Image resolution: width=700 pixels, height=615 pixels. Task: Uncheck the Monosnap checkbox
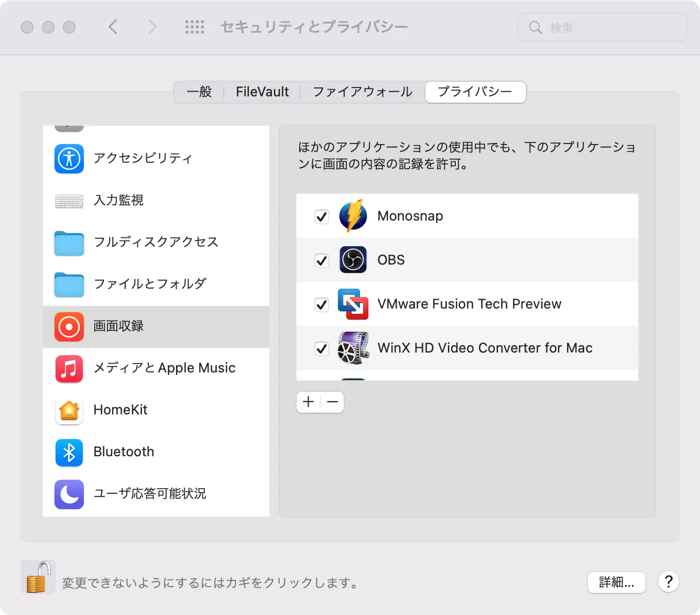click(x=322, y=216)
